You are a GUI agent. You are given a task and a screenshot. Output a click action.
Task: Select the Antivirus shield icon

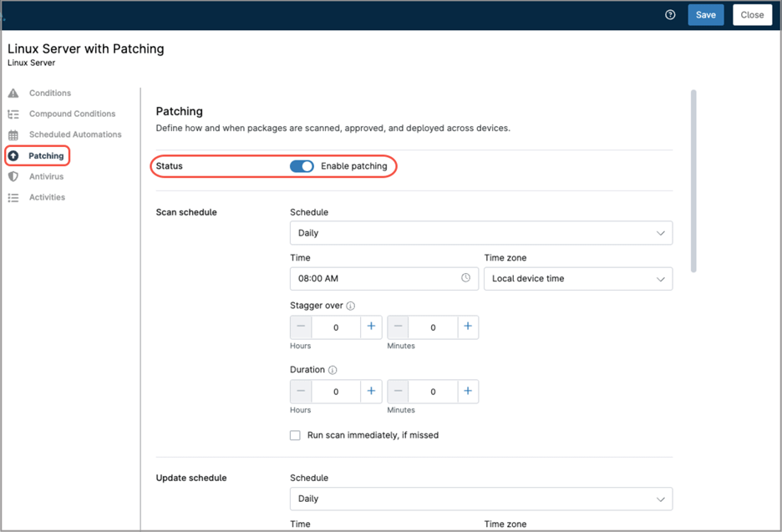point(13,176)
